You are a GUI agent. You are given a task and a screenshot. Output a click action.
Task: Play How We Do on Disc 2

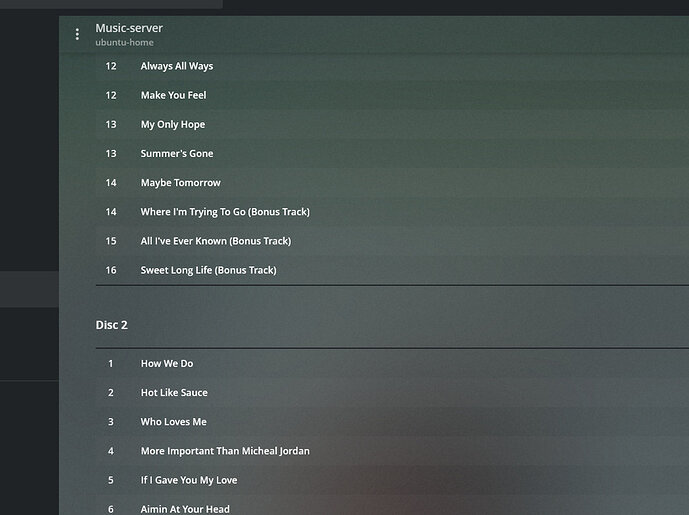click(x=167, y=363)
